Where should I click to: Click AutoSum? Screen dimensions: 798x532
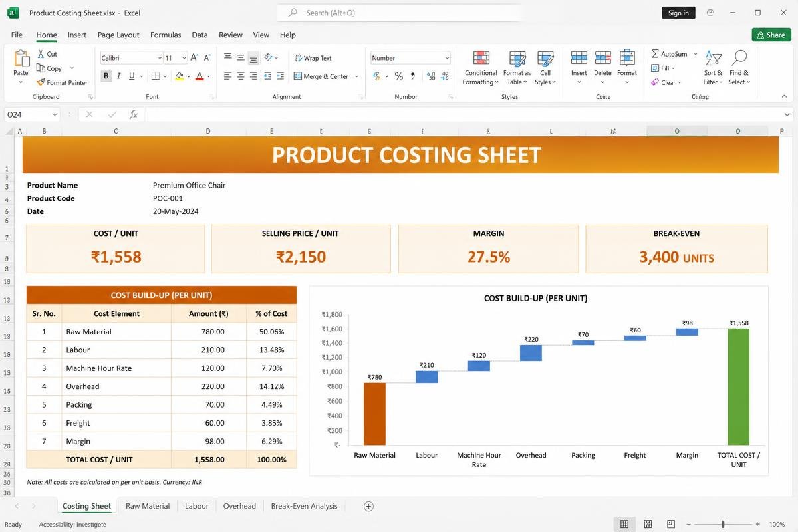pyautogui.click(x=669, y=54)
